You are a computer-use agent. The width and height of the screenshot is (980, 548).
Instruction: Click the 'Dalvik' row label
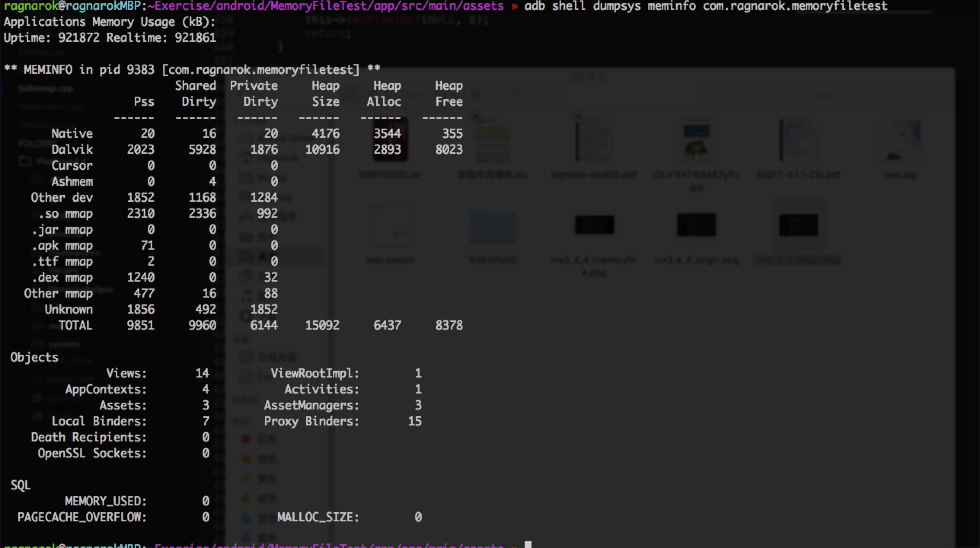click(72, 150)
